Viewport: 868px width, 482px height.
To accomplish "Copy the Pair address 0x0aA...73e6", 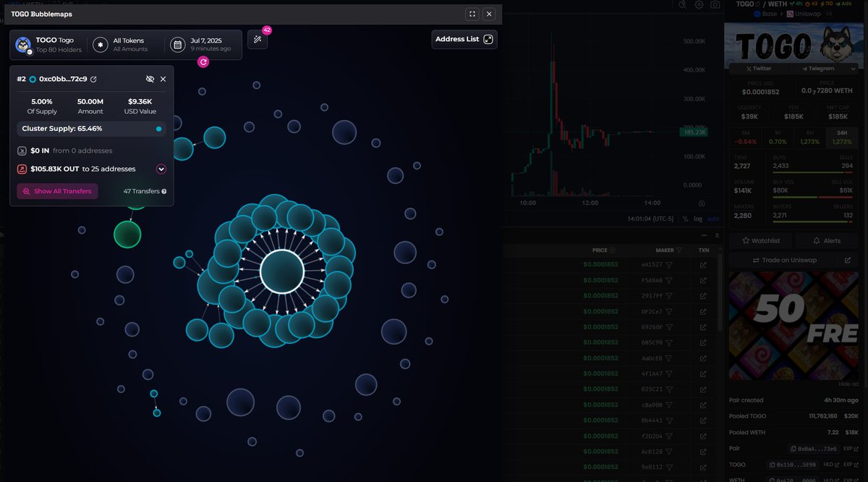I will 813,449.
